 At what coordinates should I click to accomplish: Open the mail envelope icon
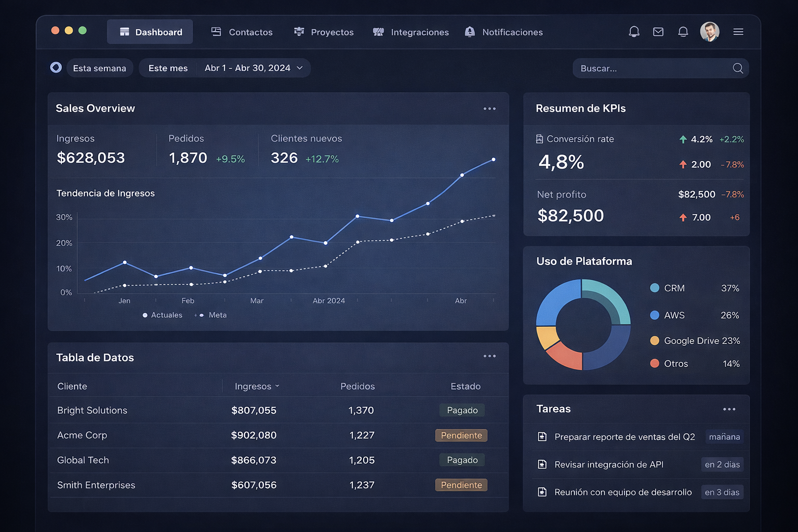[658, 32]
